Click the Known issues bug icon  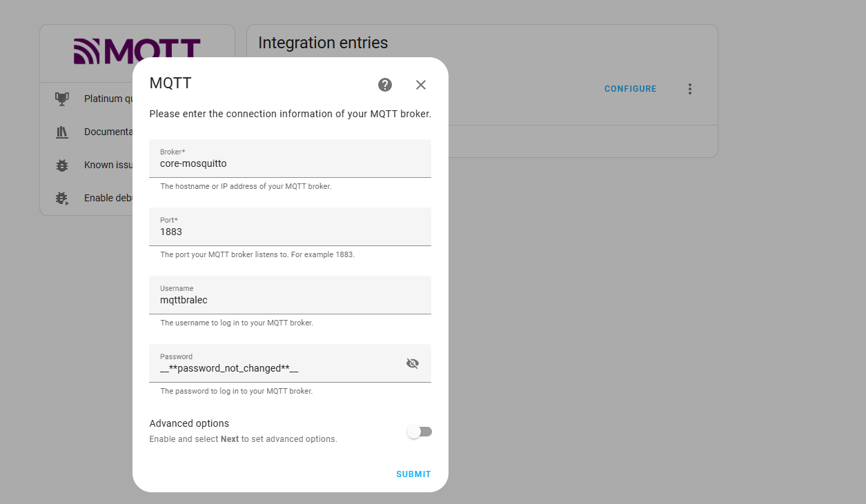pos(61,164)
